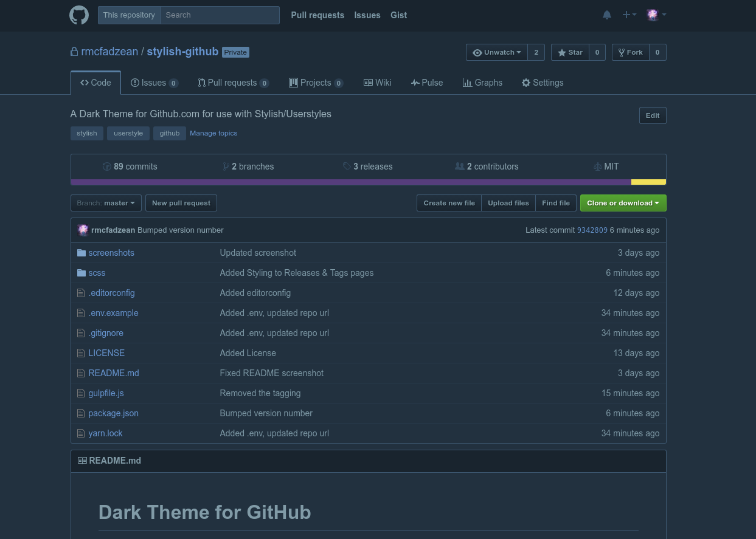Switch to the Graphs tab
Screen dimensions: 756x539
482,83
